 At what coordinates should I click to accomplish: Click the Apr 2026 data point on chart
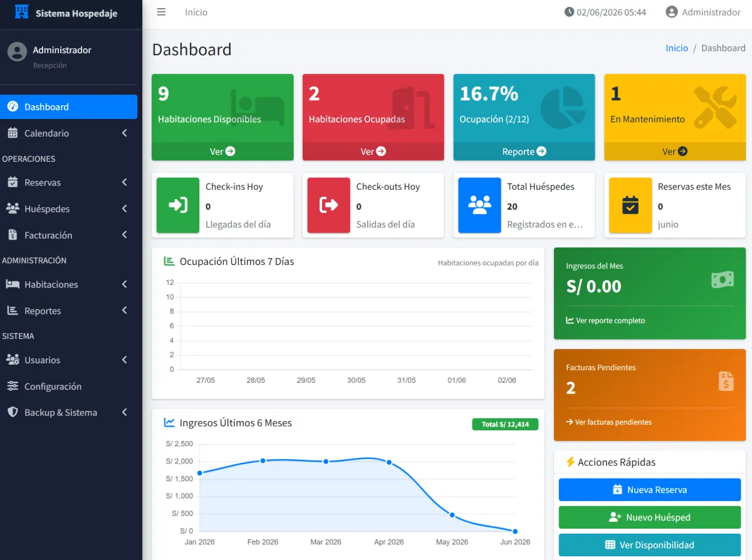pyautogui.click(x=389, y=462)
